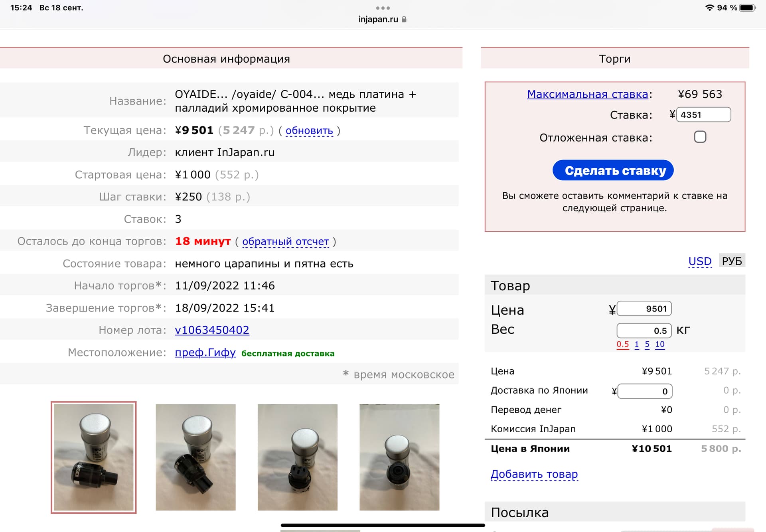Click the 'Торги' section header

615,59
